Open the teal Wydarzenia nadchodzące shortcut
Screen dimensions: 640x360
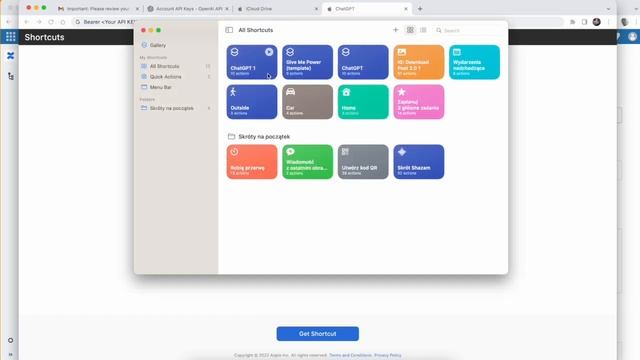pos(474,62)
